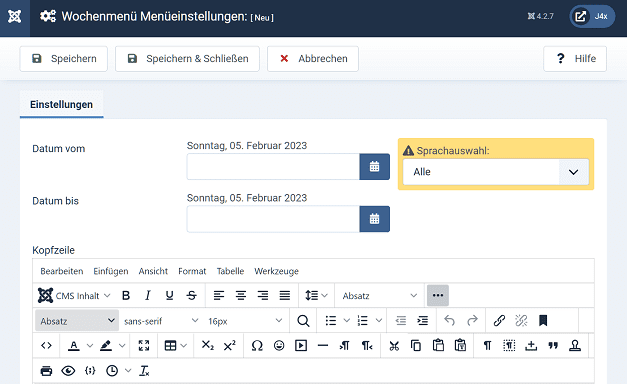Align text right in editor
627x384 pixels.
[x=263, y=296]
